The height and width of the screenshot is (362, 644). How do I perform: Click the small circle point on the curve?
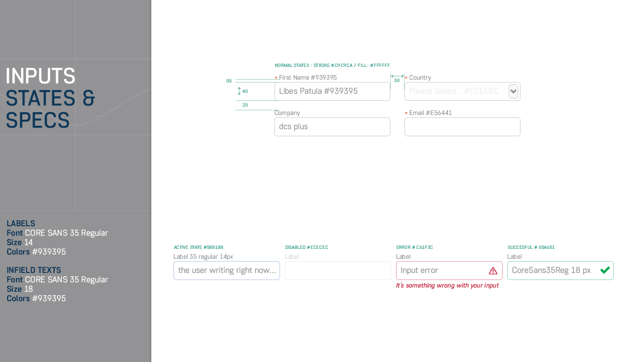[99, 118]
